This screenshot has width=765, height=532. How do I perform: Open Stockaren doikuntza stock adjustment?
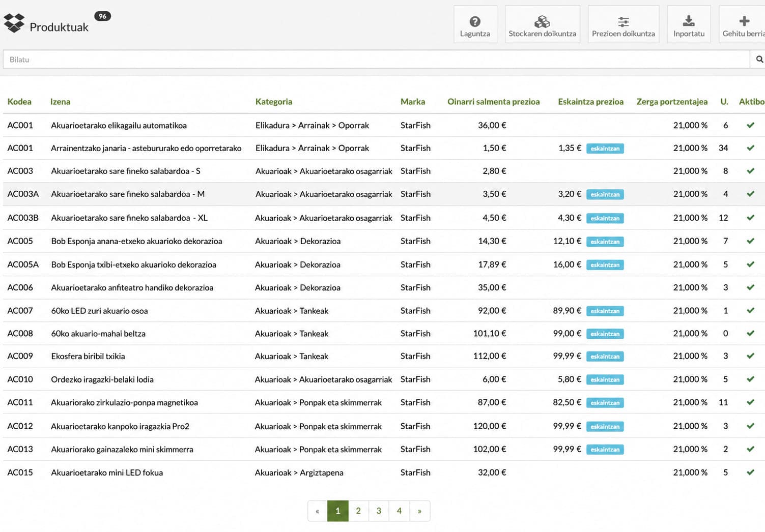[x=542, y=24]
